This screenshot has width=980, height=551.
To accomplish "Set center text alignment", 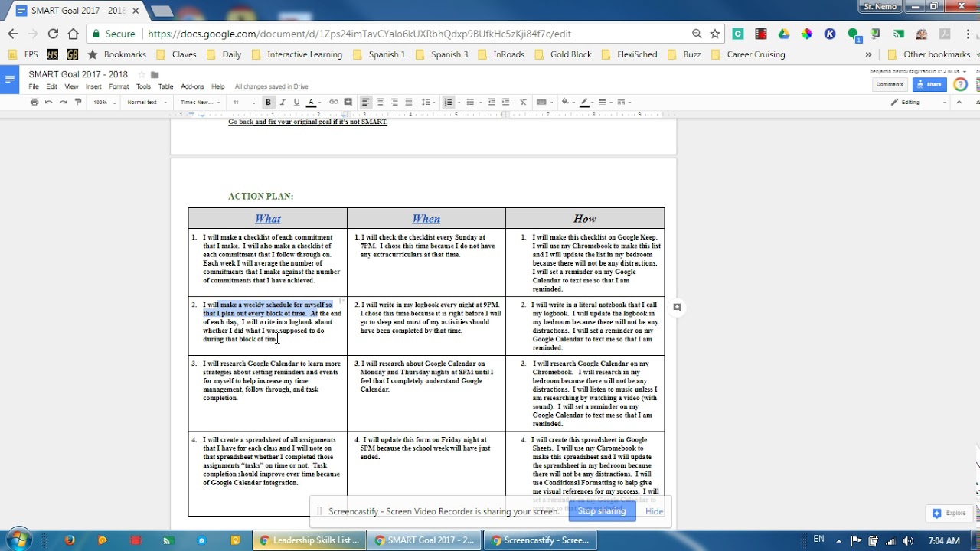I will click(381, 102).
